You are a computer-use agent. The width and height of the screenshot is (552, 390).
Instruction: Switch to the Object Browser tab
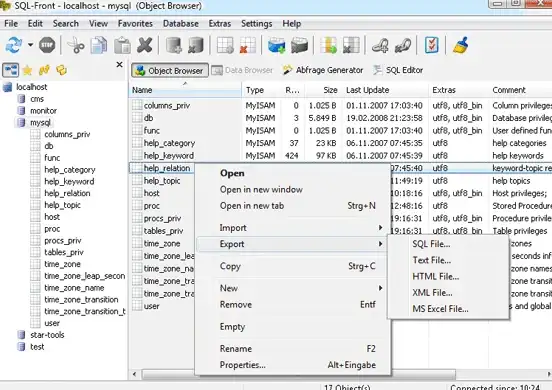click(170, 70)
